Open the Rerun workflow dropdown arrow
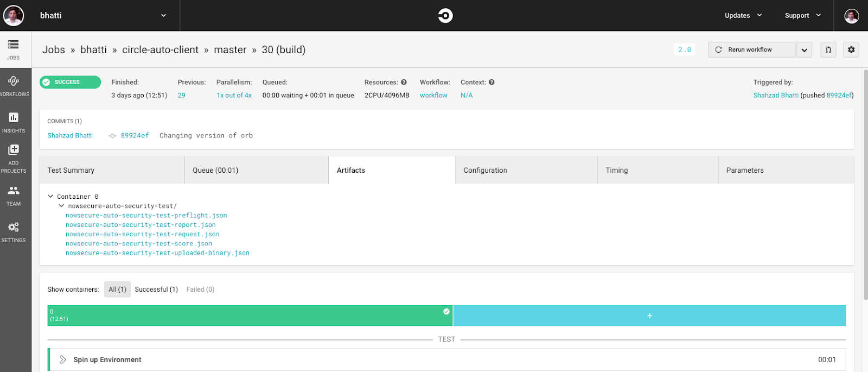The width and height of the screenshot is (868, 372). 804,50
